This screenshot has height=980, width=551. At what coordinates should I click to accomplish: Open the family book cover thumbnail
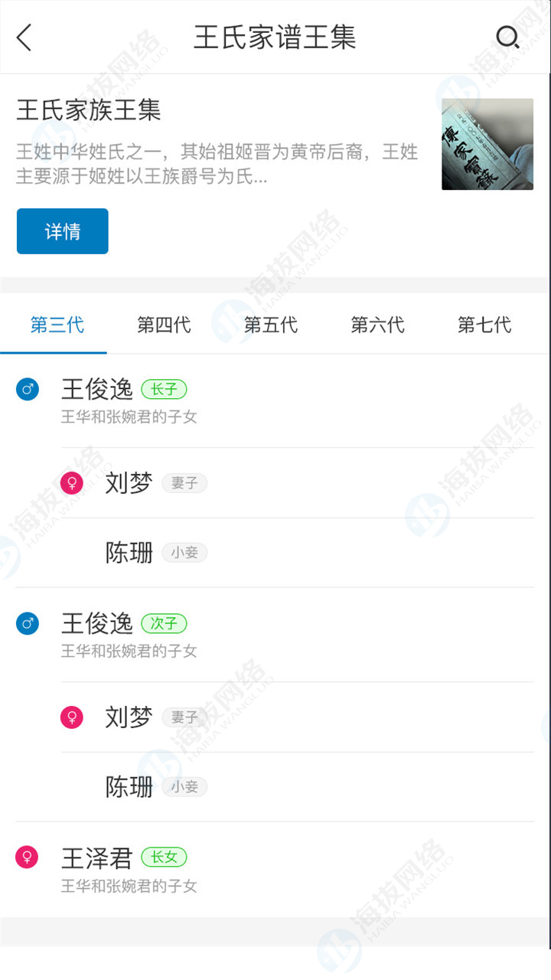487,144
